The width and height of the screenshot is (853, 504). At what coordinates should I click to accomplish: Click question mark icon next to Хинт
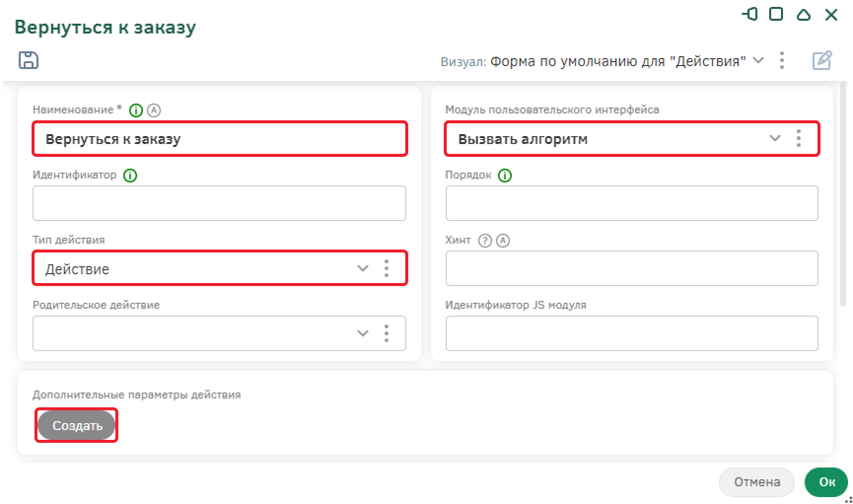(x=485, y=241)
